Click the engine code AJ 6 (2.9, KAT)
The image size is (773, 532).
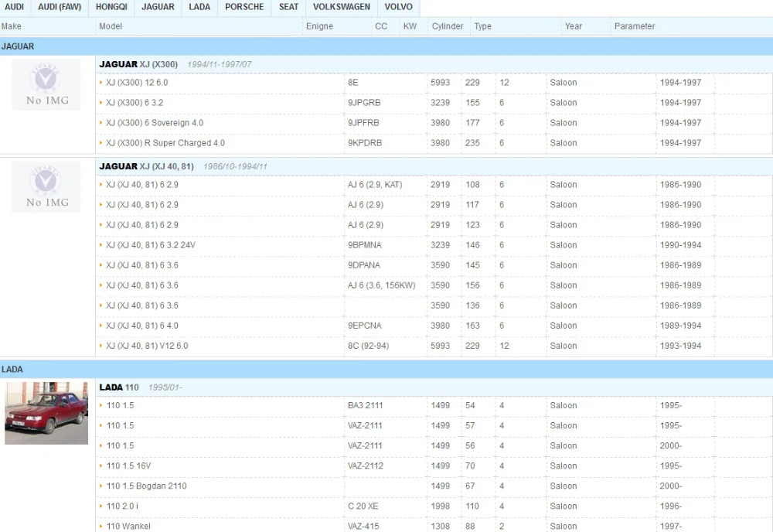pyautogui.click(x=375, y=184)
